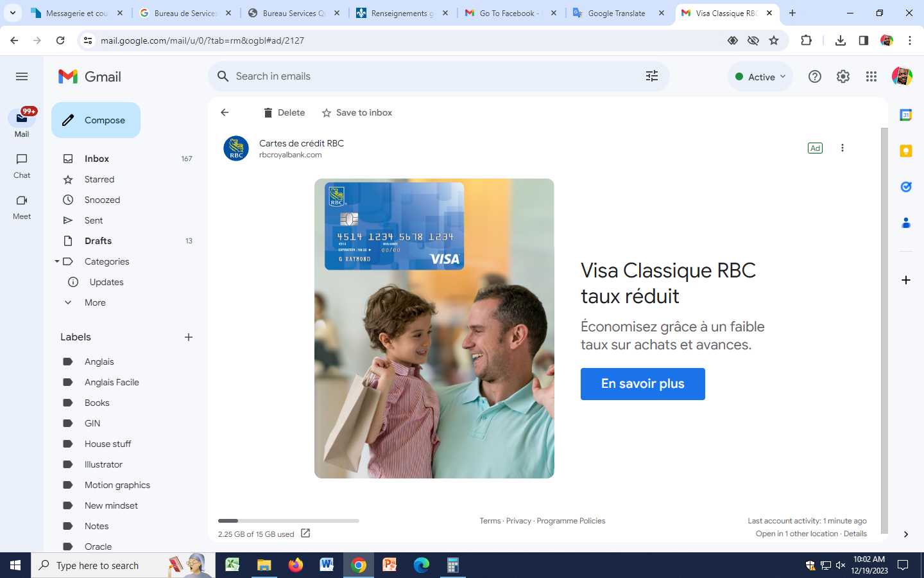Viewport: 924px width, 578px height.
Task: Open the Active status dropdown
Action: pos(760,76)
